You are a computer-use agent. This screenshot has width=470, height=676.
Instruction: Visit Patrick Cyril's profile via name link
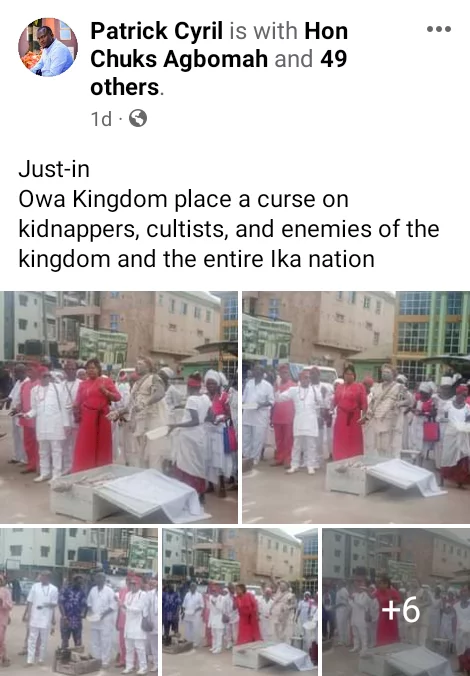[157, 31]
